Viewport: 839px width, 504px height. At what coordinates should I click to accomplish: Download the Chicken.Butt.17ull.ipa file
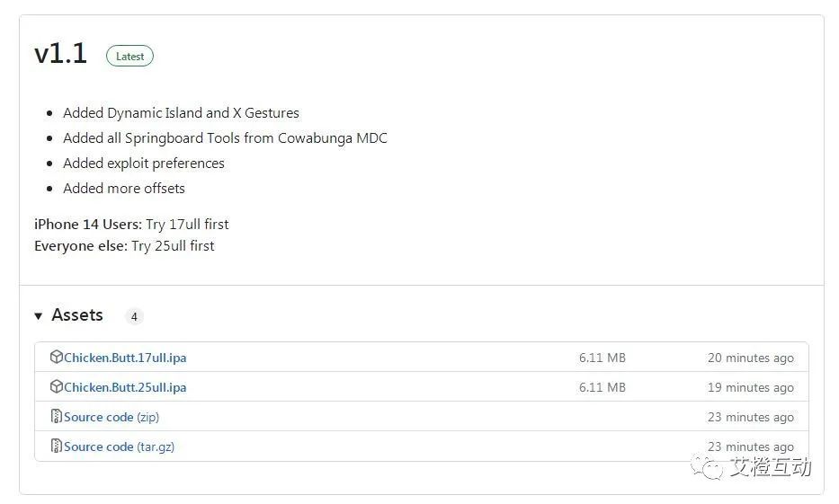(x=125, y=358)
